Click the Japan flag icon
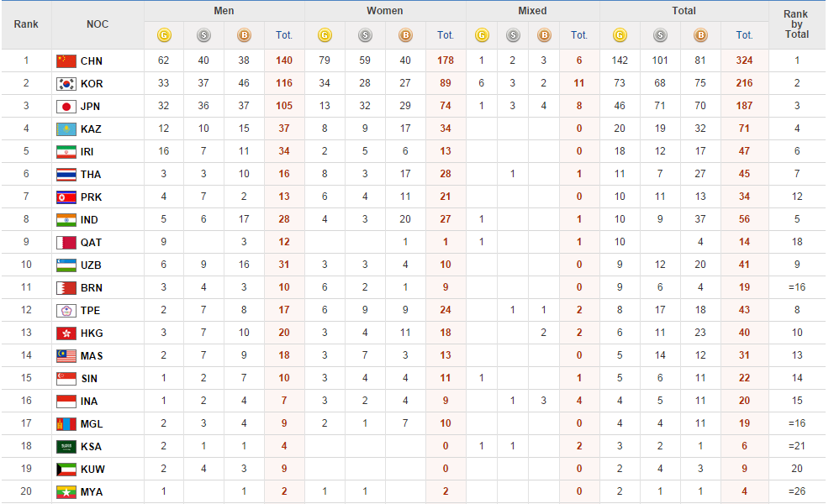 pos(66,106)
